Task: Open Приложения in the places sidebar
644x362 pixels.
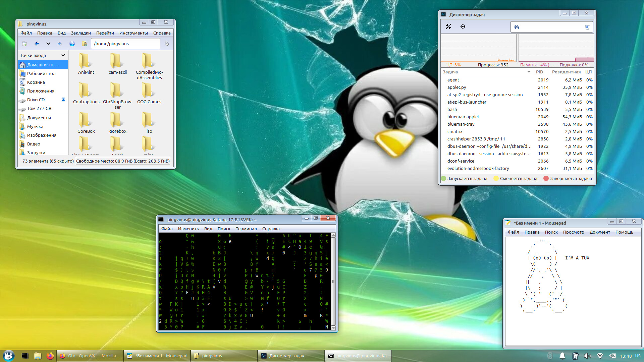Action: point(43,91)
